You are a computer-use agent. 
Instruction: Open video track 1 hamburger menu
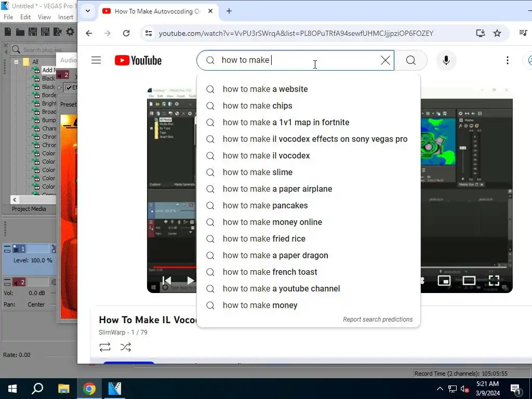7,249
